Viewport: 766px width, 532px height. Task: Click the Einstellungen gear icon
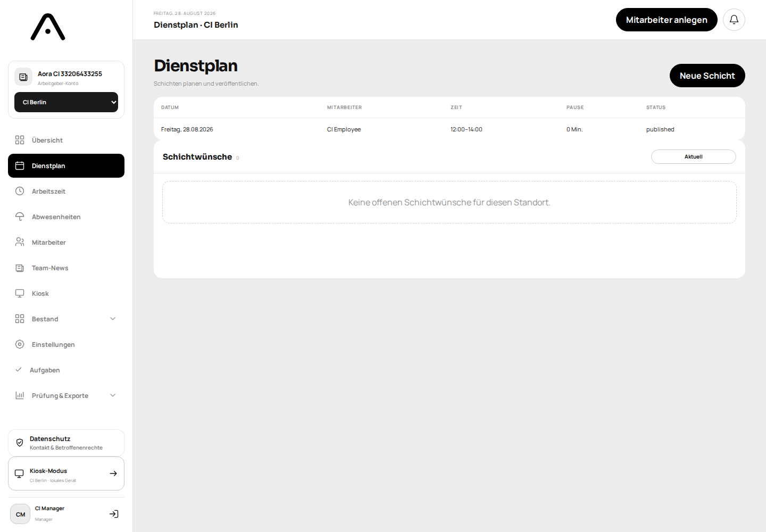20,344
